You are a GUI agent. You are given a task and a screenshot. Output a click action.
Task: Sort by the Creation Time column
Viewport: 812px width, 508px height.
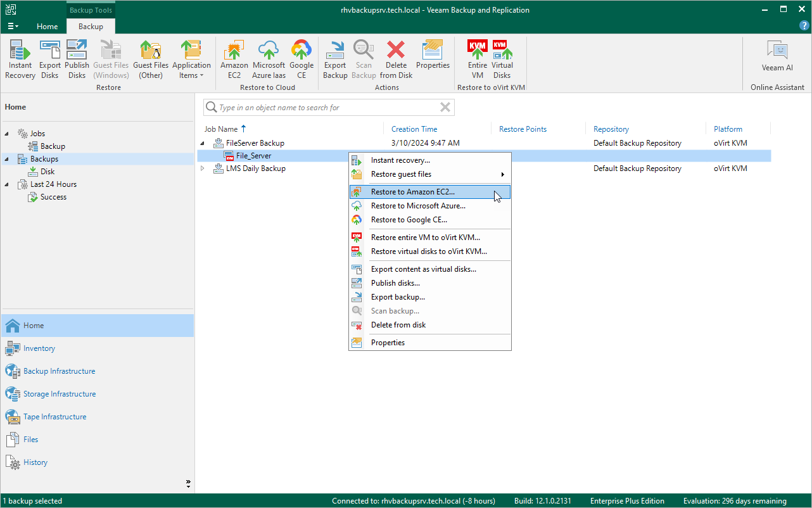pos(414,129)
